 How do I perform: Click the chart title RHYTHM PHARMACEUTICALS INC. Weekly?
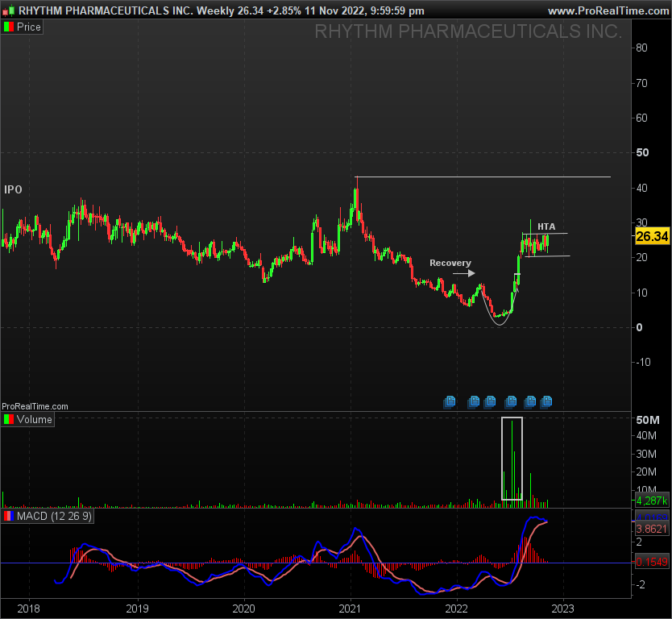pyautogui.click(x=126, y=10)
